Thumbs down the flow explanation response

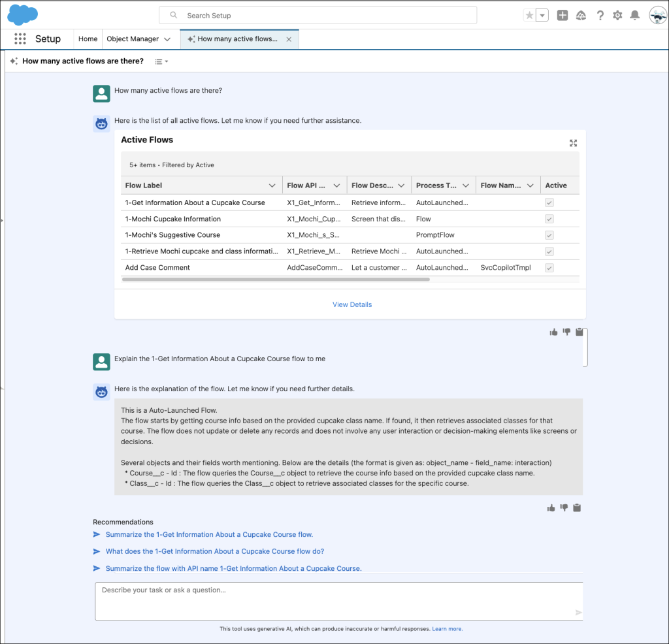564,508
